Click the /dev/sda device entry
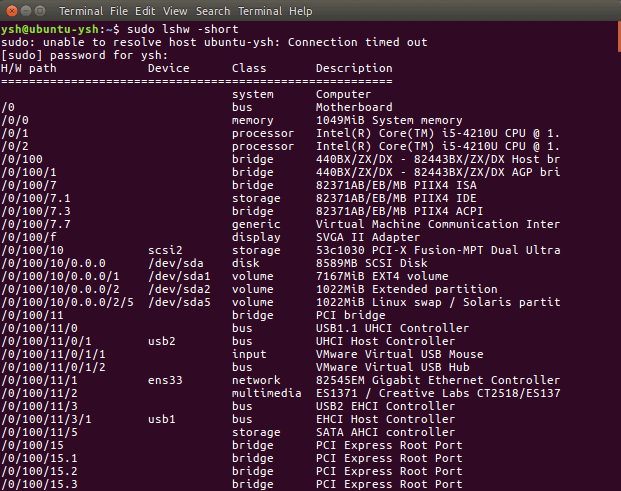The width and height of the screenshot is (621, 491). point(175,263)
